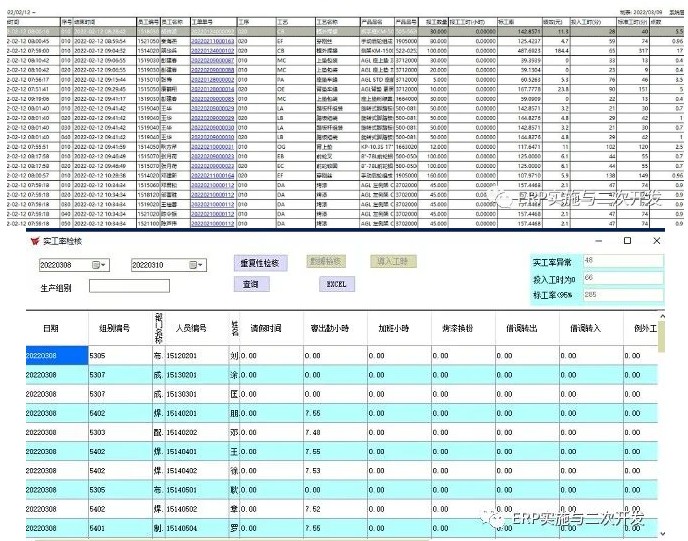This screenshot has width=688, height=541.
Task: Click employee number 1521050 in top table
Action: (148, 41)
